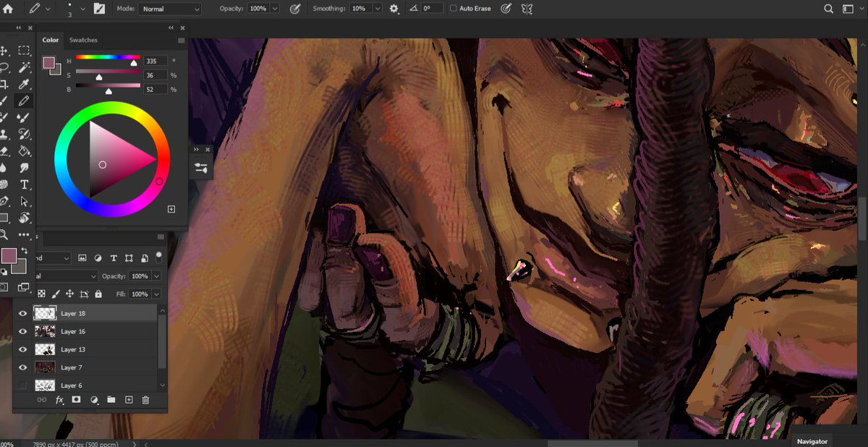The width and height of the screenshot is (868, 447).
Task: Lock image pixels brush icon
Action: click(x=56, y=294)
